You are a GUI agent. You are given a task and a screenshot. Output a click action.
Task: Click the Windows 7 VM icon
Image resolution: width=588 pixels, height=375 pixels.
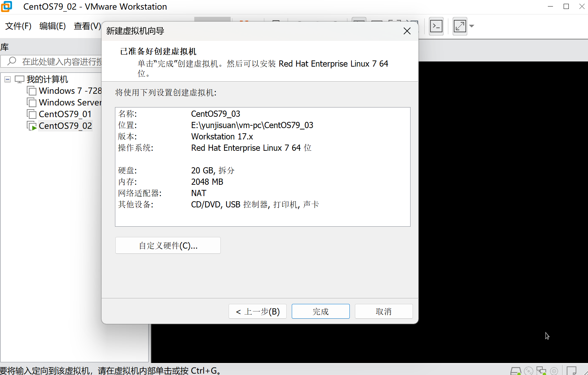pyautogui.click(x=32, y=91)
